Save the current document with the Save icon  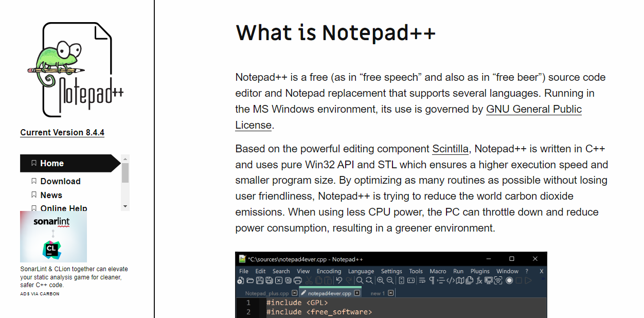[260, 280]
